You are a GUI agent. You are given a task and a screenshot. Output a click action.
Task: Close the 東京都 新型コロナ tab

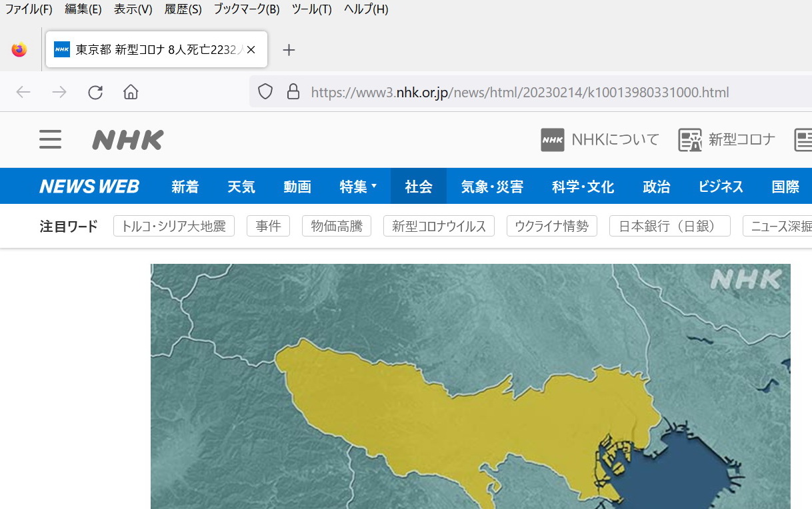(251, 50)
